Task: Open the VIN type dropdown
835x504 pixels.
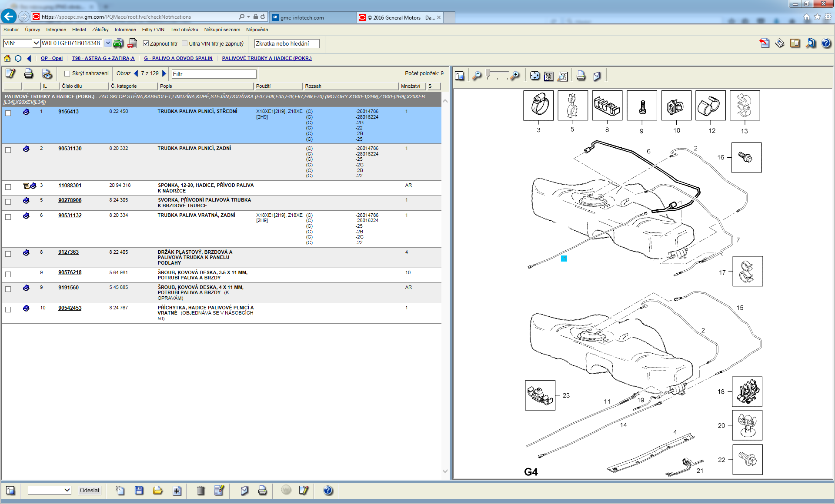Action: (x=36, y=43)
